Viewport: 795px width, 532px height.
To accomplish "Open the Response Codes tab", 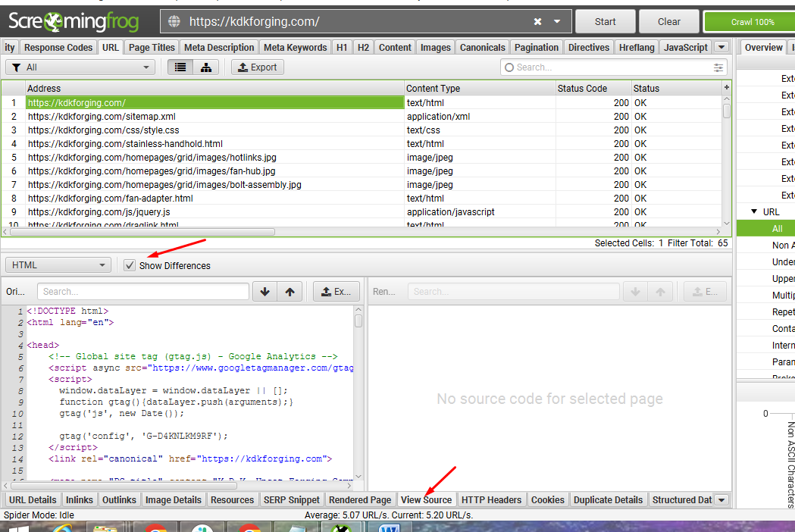I will (x=58, y=47).
